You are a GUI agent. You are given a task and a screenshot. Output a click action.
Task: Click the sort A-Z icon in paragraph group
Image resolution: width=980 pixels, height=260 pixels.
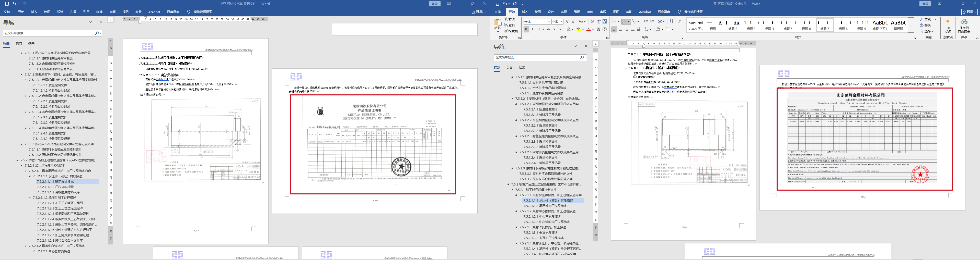(671, 22)
